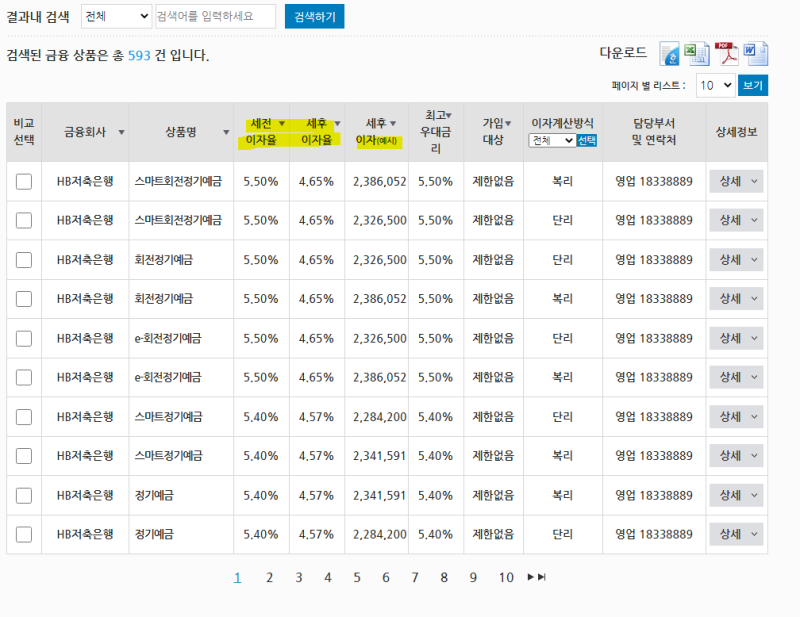Select compare box for 회전정기예금 단리 row
The width and height of the screenshot is (800, 617).
(x=24, y=260)
